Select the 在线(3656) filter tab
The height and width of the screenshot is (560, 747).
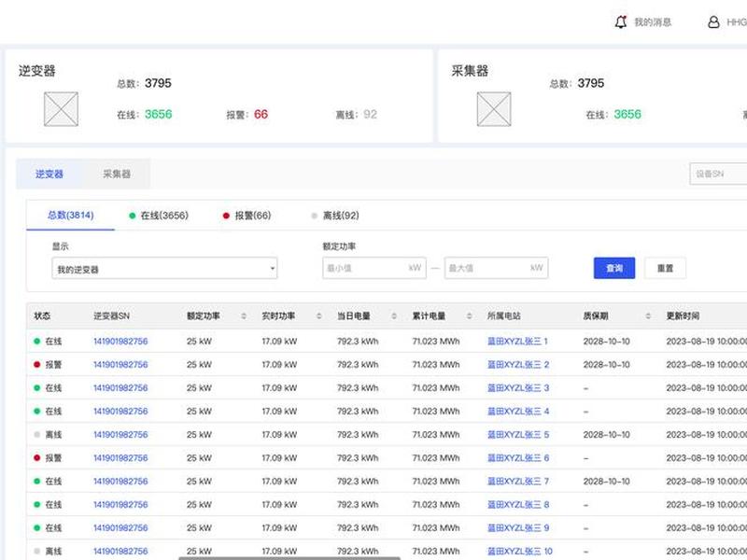pos(159,216)
